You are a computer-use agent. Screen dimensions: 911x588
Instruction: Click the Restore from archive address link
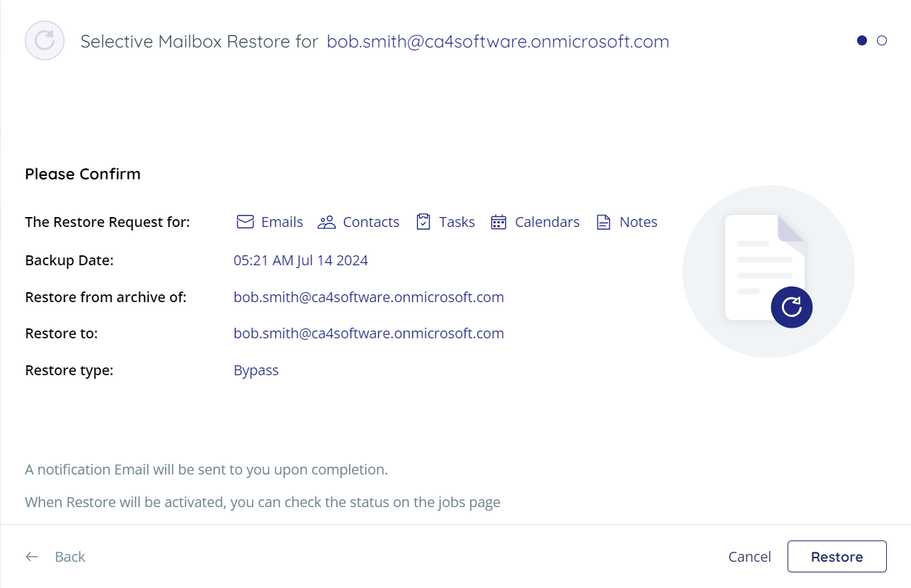(x=368, y=296)
